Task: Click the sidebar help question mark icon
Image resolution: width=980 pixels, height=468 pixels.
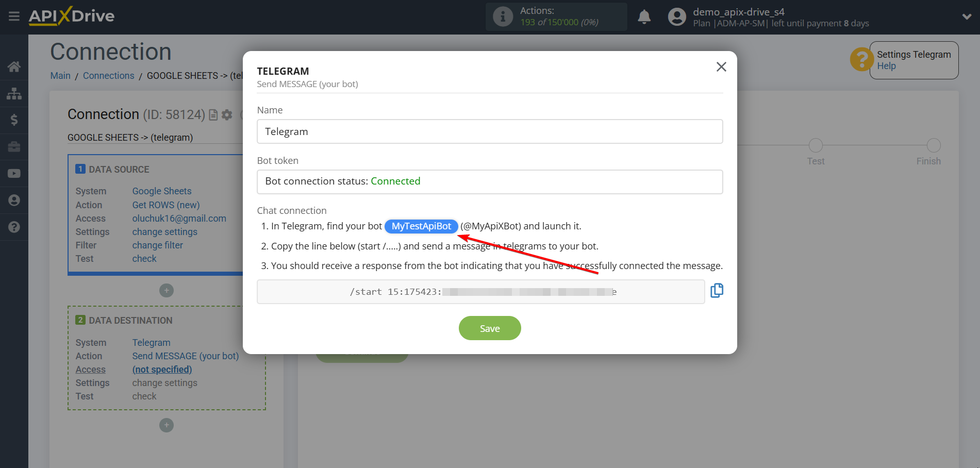Action: tap(14, 227)
